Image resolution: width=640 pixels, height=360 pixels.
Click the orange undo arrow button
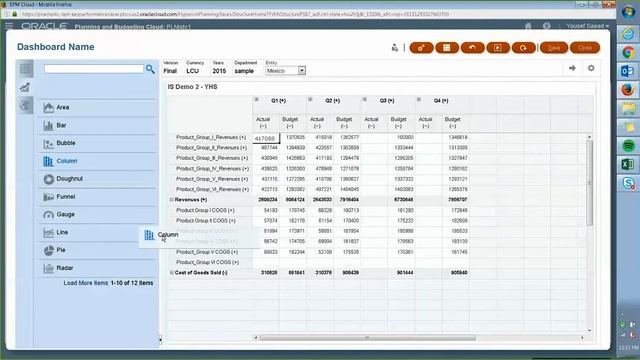[472, 48]
